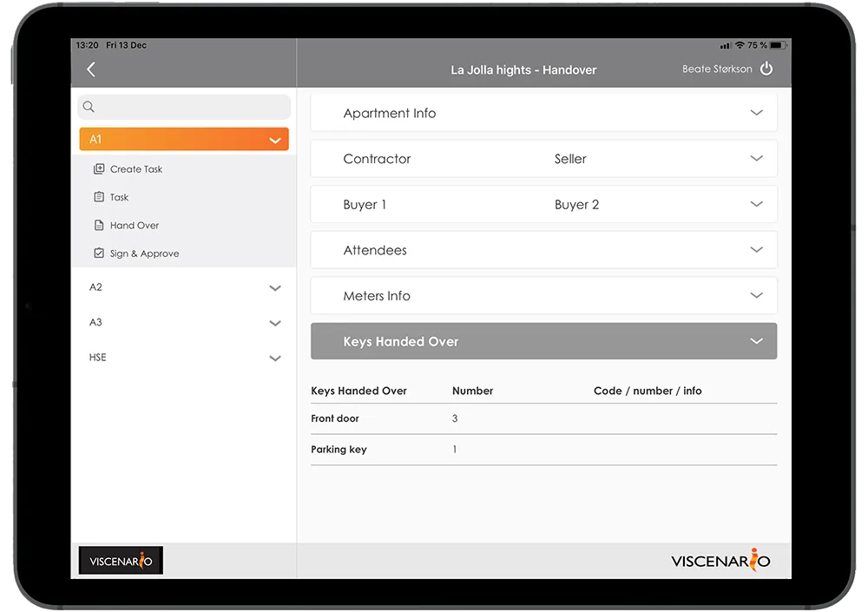This screenshot has width=868, height=612.
Task: Tap the battery indicator in the status bar
Action: [778, 45]
